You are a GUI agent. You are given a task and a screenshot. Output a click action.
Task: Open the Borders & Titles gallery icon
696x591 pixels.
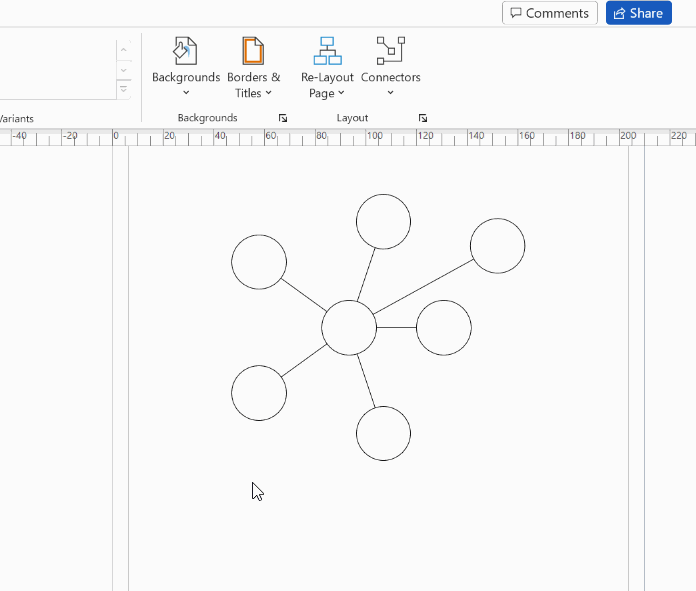(x=253, y=51)
